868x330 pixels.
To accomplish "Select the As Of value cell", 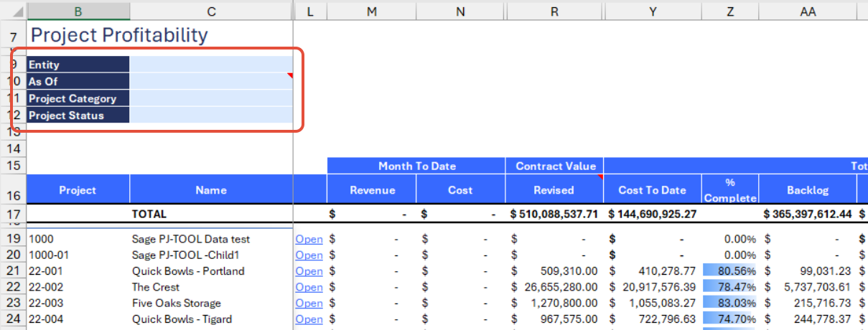I will tap(211, 82).
